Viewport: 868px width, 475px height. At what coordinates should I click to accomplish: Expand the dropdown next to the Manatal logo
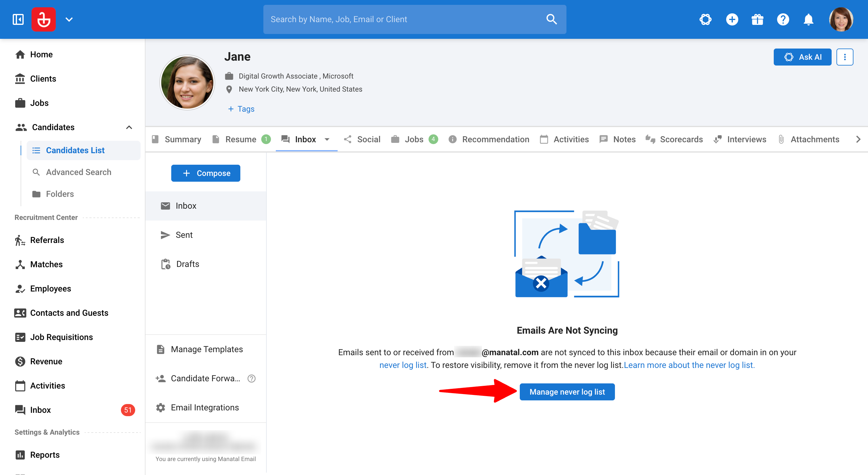[69, 19]
